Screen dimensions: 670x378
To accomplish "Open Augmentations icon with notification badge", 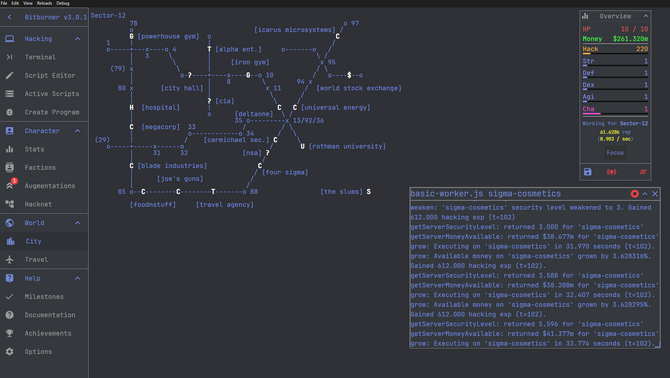I will [x=10, y=185].
